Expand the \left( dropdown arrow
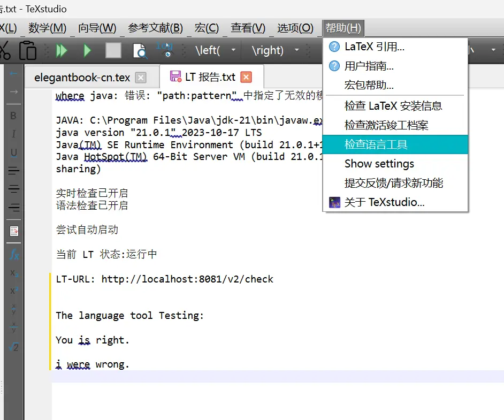Image resolution: width=504 pixels, height=420 pixels. pos(233,50)
